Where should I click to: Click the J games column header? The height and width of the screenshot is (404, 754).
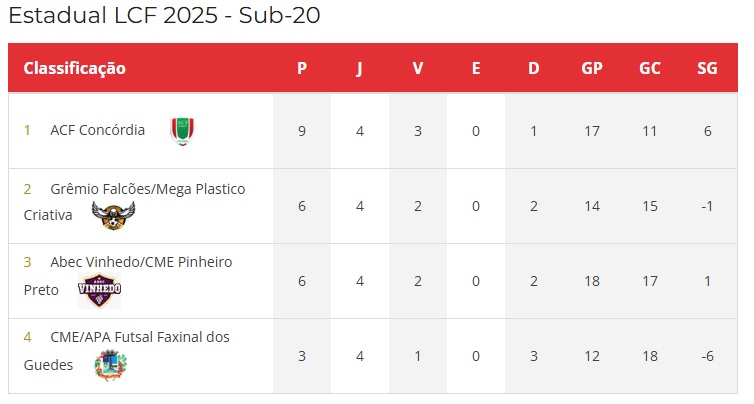coord(360,68)
